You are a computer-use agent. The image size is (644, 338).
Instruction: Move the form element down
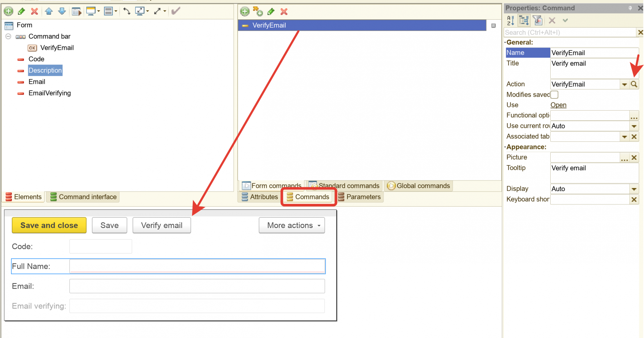pyautogui.click(x=62, y=11)
